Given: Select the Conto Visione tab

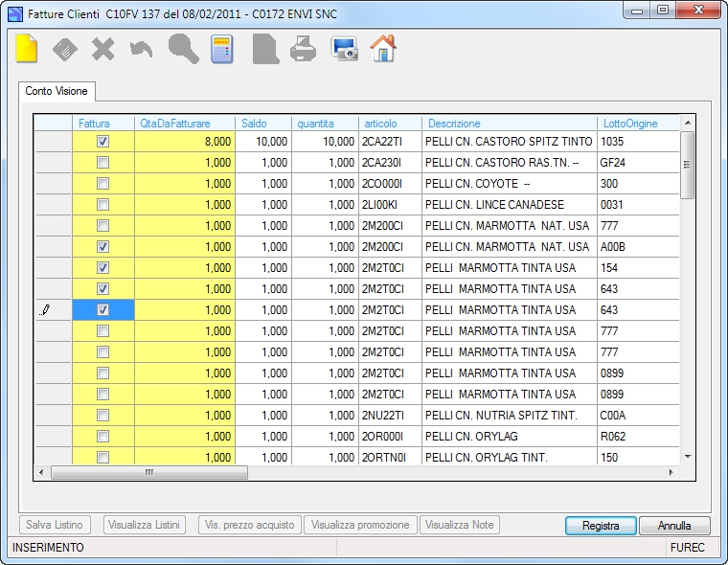Looking at the screenshot, I should pos(57,91).
